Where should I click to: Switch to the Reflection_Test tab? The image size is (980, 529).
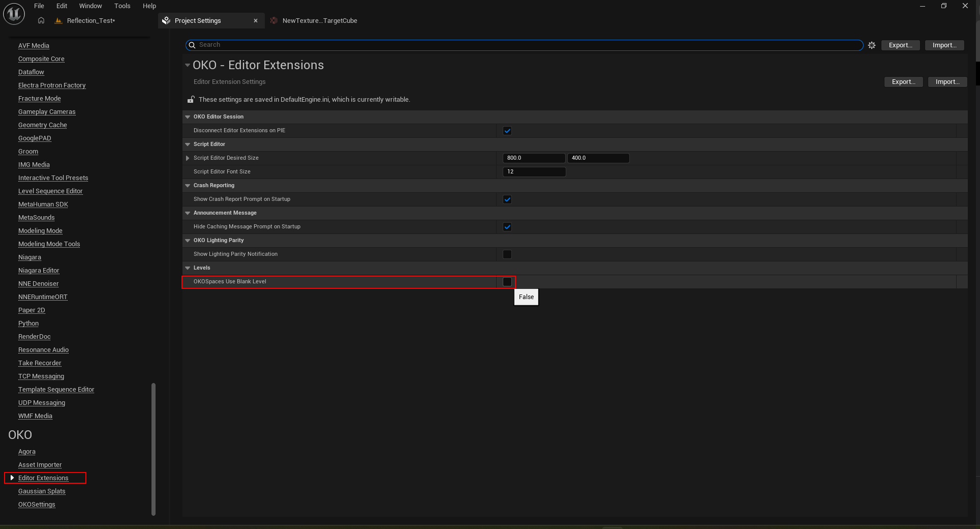click(91, 21)
